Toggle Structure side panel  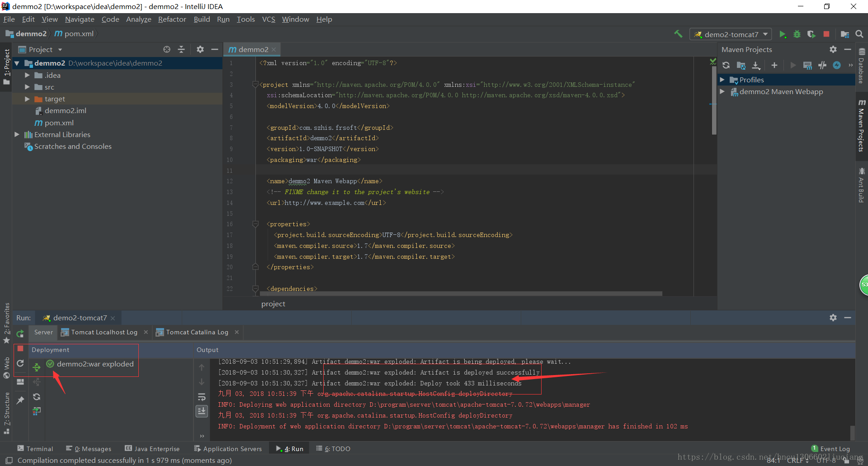tap(7, 413)
